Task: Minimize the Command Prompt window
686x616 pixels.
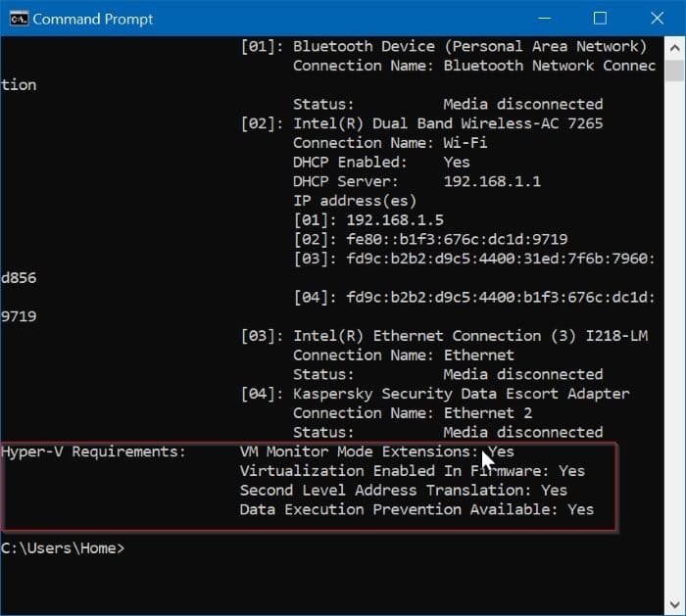Action: pyautogui.click(x=544, y=19)
